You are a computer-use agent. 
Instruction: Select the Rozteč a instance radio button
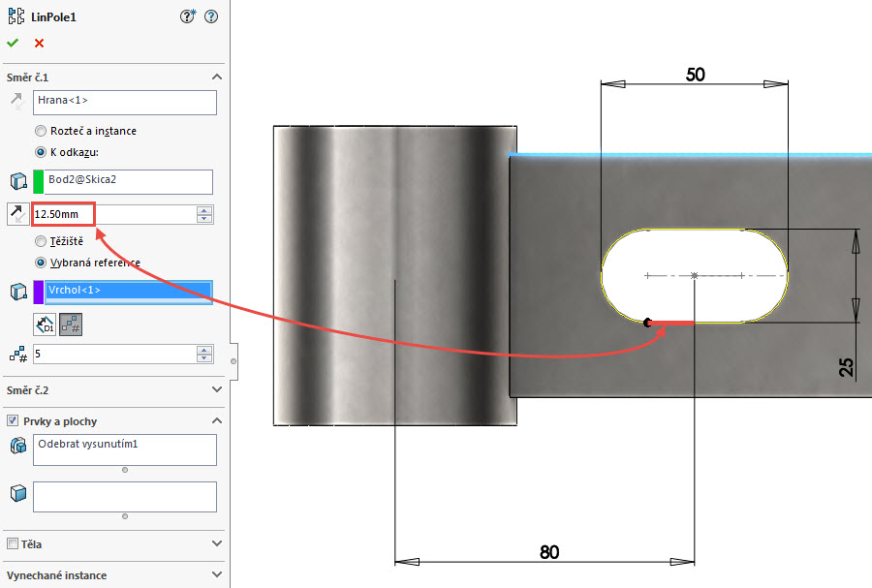click(x=40, y=131)
